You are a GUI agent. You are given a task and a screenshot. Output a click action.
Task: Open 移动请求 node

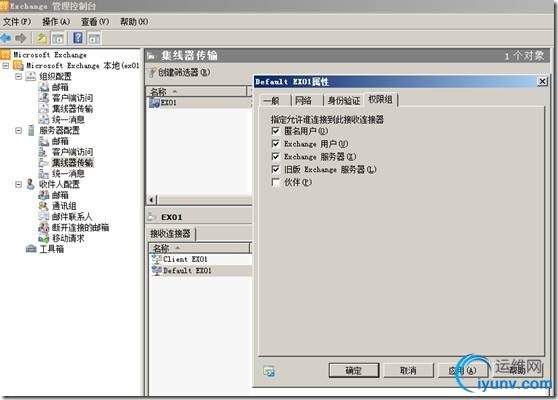(x=68, y=238)
